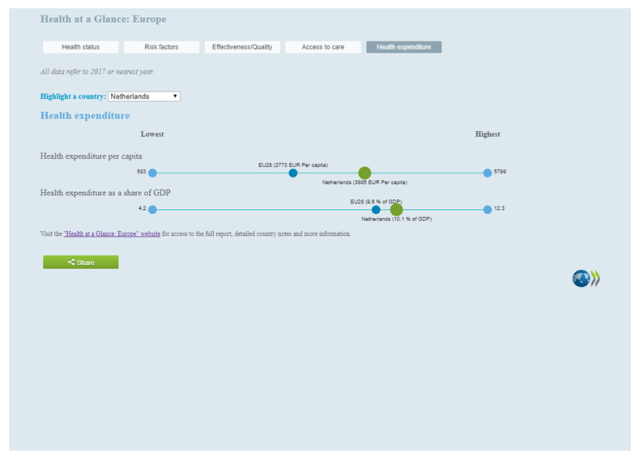Select the green Netherlands GDP share marker

(x=397, y=210)
